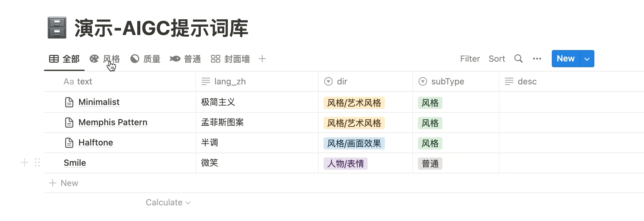Click the page icon beside Minimalist
This screenshot has width=644, height=221.
coord(69,102)
